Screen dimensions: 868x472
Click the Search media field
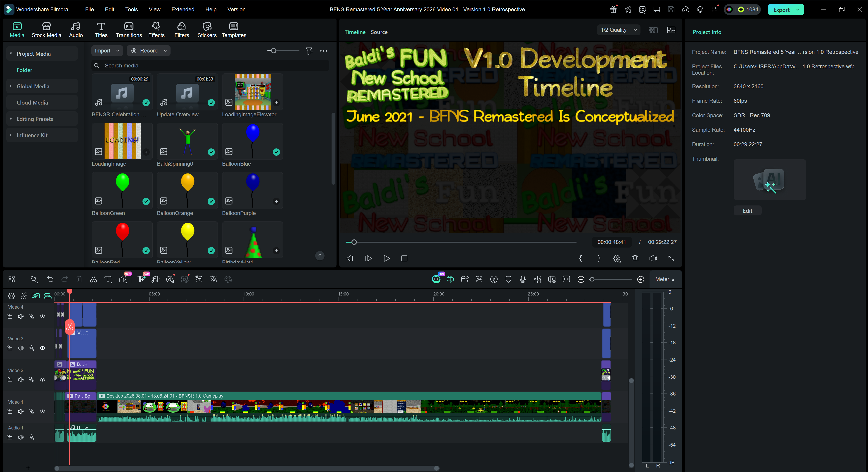[x=210, y=65]
